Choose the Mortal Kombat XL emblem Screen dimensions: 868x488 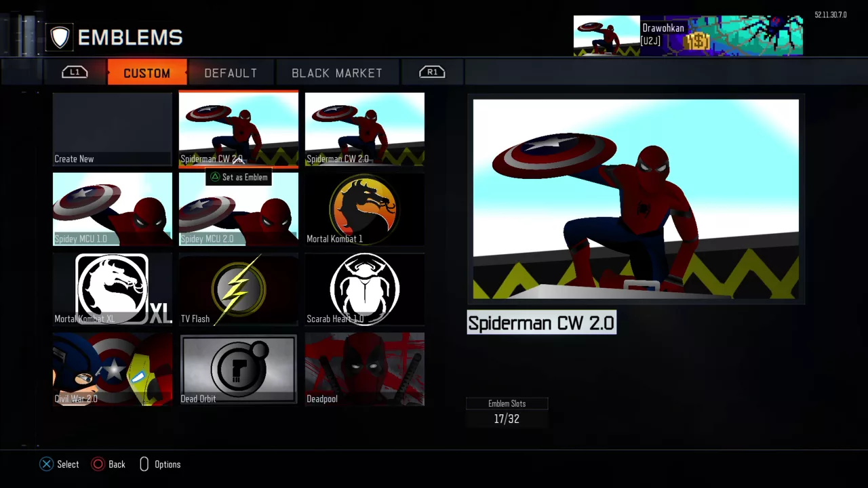113,289
